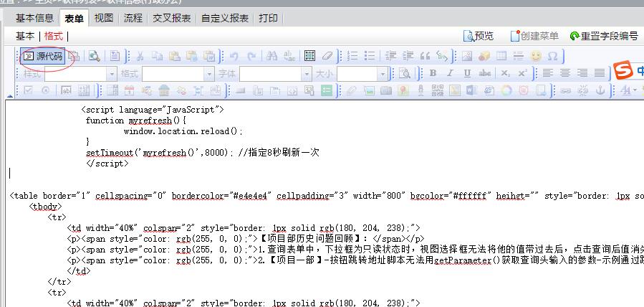644x307 pixels.
Task: Toggle subscript formatting
Action: tap(505, 73)
